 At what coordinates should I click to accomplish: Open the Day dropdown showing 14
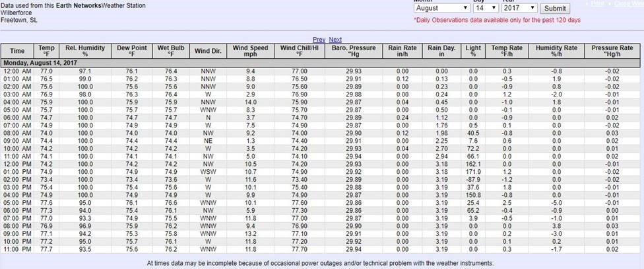[x=486, y=8]
